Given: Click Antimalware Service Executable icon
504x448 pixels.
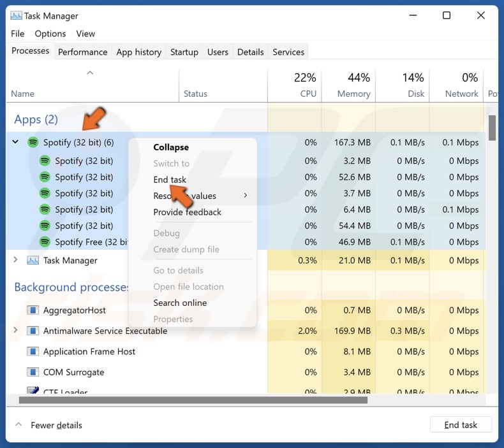Looking at the screenshot, I should 33,331.
